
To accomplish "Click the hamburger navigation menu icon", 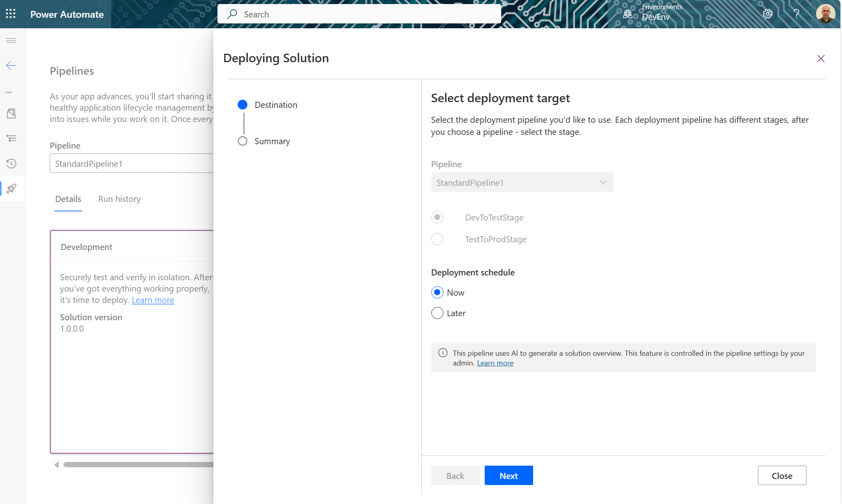I will point(11,40).
